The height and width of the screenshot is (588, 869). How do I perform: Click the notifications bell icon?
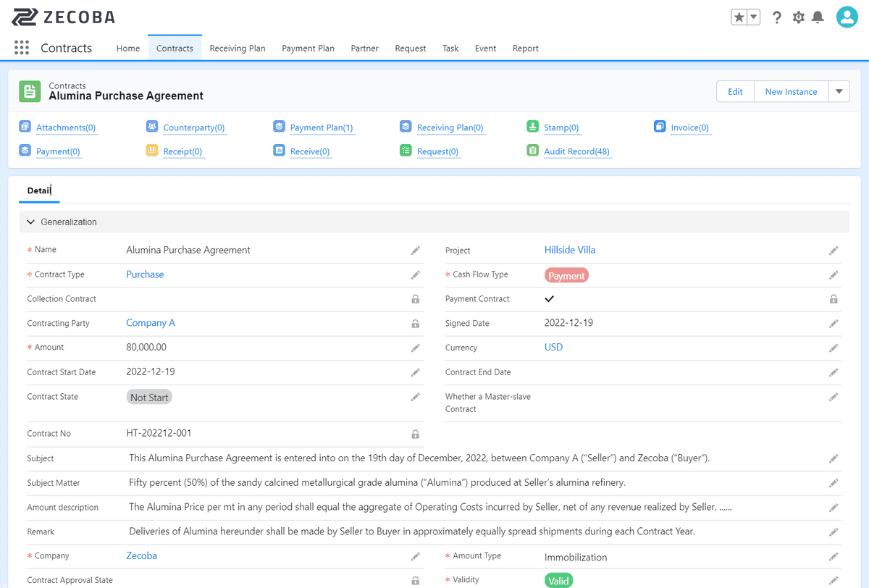[818, 17]
